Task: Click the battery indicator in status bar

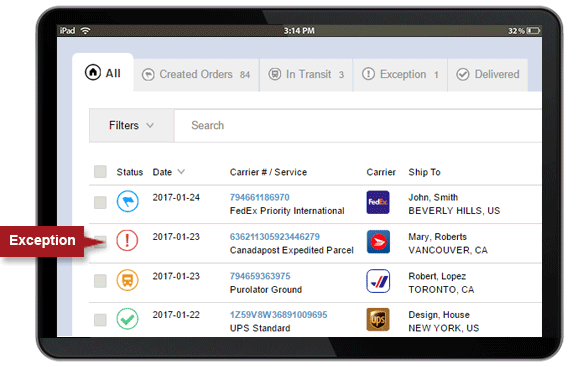Action: click(x=533, y=31)
